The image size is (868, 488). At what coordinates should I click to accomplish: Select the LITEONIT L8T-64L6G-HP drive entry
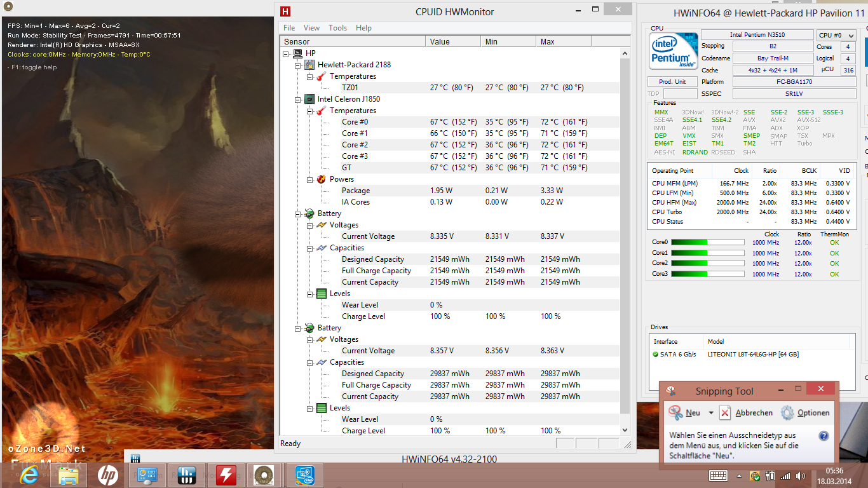752,355
